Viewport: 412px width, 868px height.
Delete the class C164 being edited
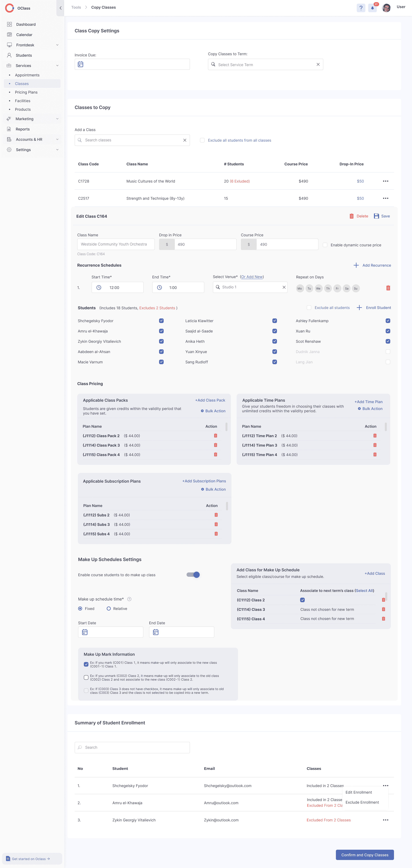coord(359,216)
